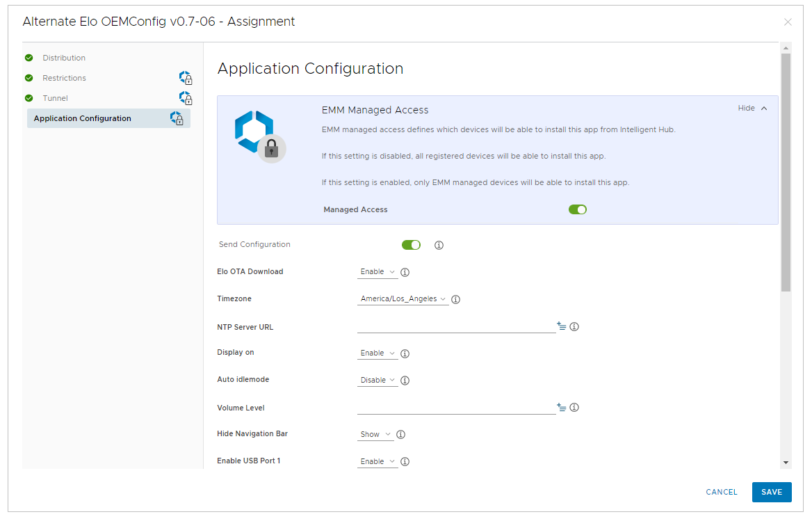
Task: Show info for the Timezone setting
Action: 456,299
